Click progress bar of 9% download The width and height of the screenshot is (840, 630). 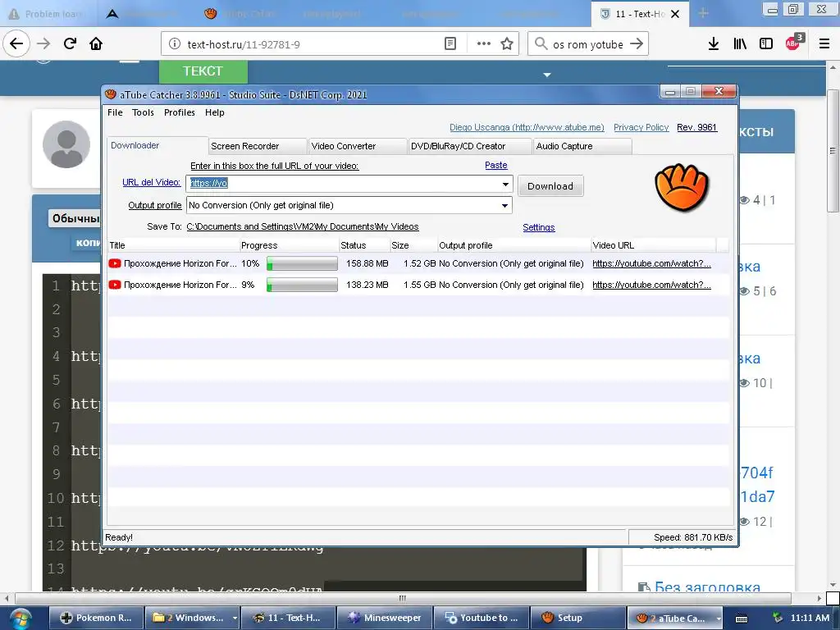click(302, 285)
